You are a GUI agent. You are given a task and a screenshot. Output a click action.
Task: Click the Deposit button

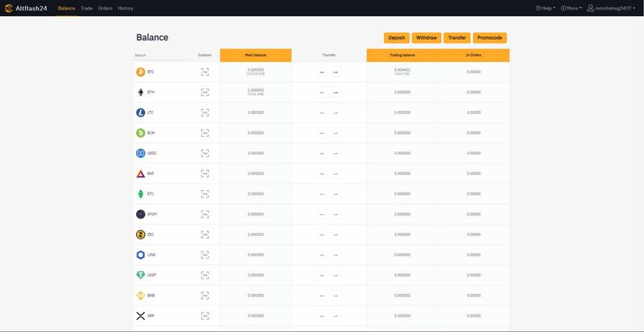[397, 38]
